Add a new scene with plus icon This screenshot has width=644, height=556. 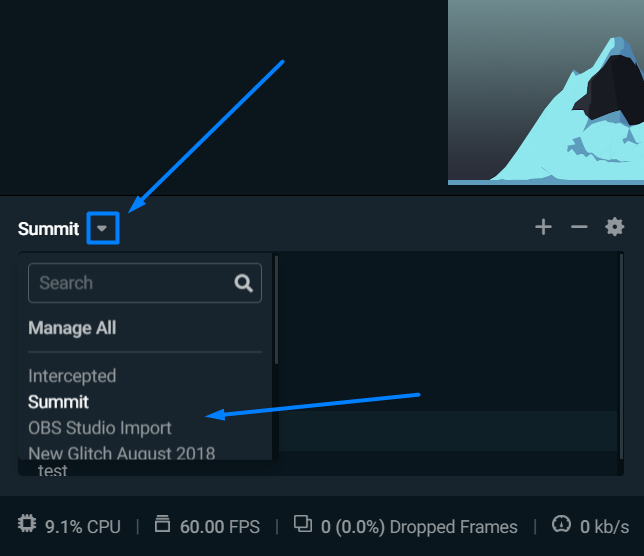tap(543, 227)
